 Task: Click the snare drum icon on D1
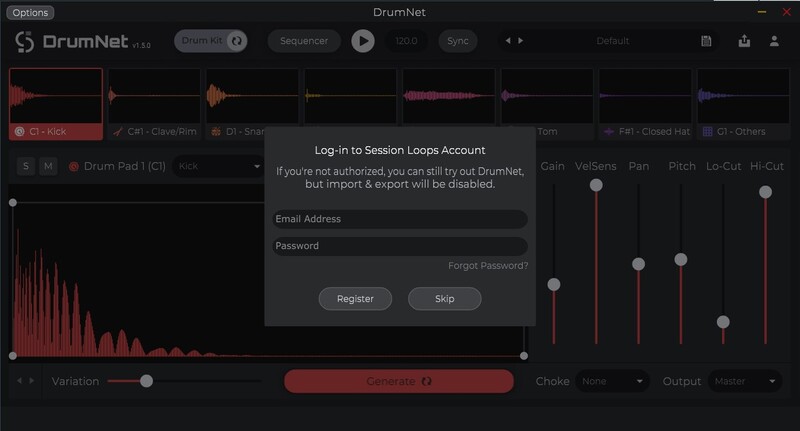tap(216, 132)
